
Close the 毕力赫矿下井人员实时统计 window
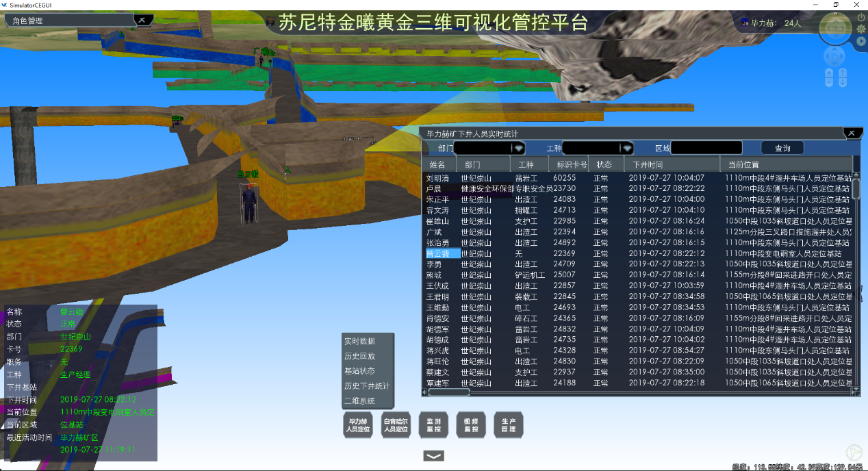click(850, 133)
